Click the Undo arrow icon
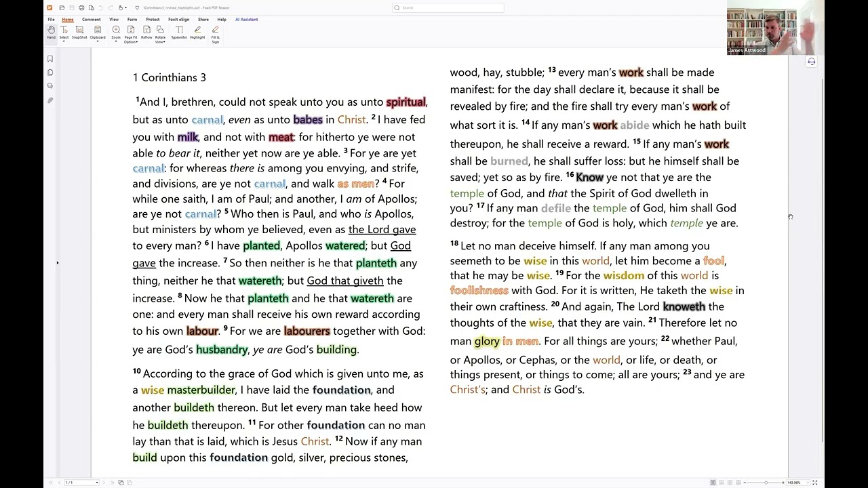This screenshot has width=868, height=488. (101, 7)
